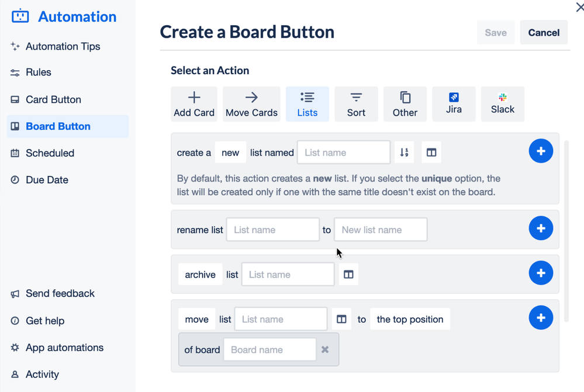Remove the 'of board' option with X
This screenshot has width=584, height=392.
(325, 349)
